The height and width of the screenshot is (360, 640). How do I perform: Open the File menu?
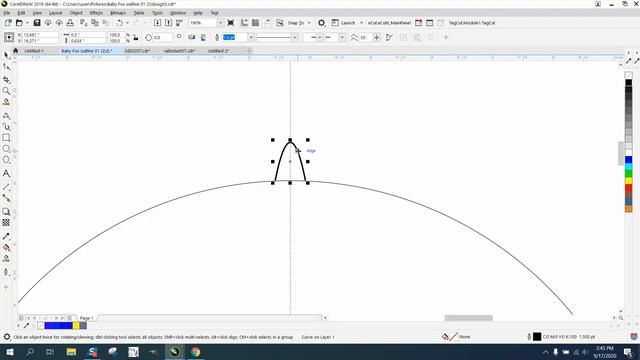pos(7,13)
